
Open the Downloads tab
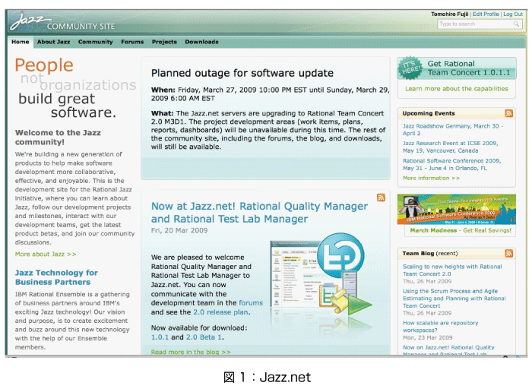click(201, 42)
